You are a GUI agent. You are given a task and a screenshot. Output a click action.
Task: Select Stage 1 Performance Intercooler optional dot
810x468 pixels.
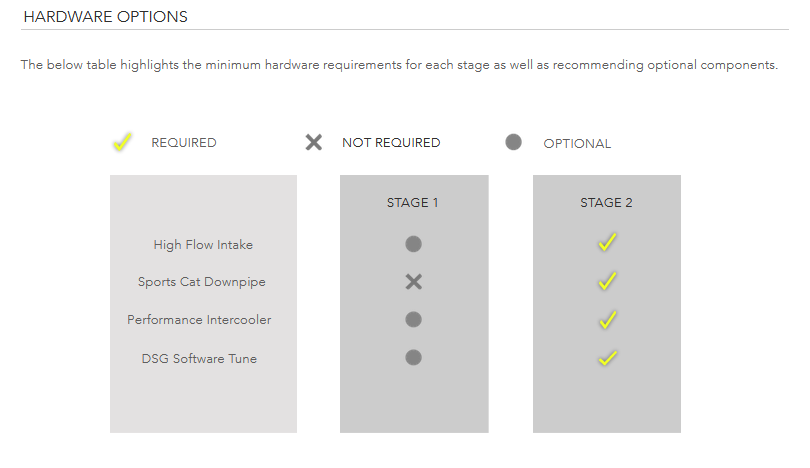click(x=413, y=319)
